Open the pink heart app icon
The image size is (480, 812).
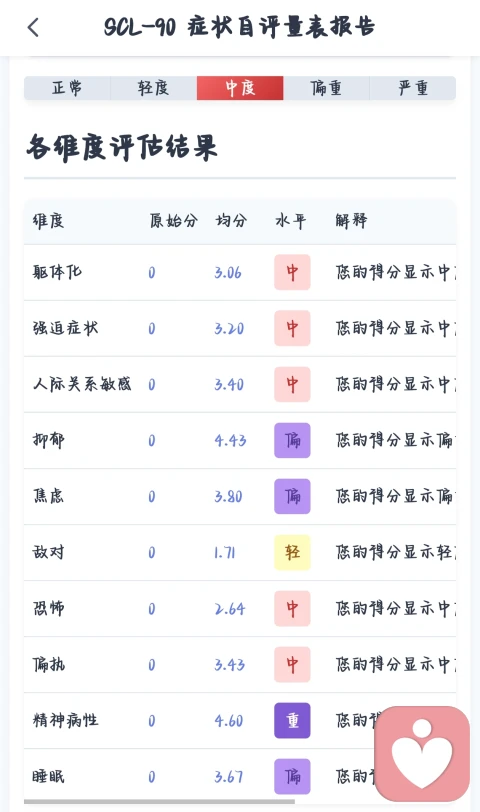pos(422,754)
